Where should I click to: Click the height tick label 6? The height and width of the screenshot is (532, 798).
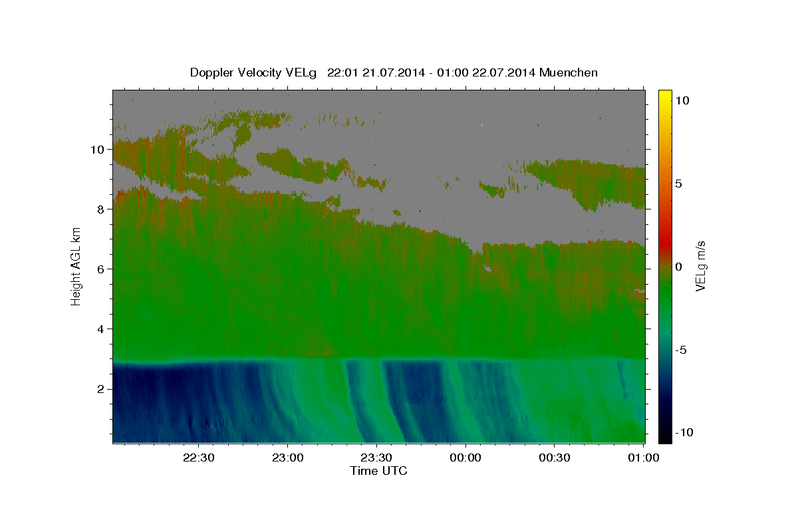pos(101,269)
